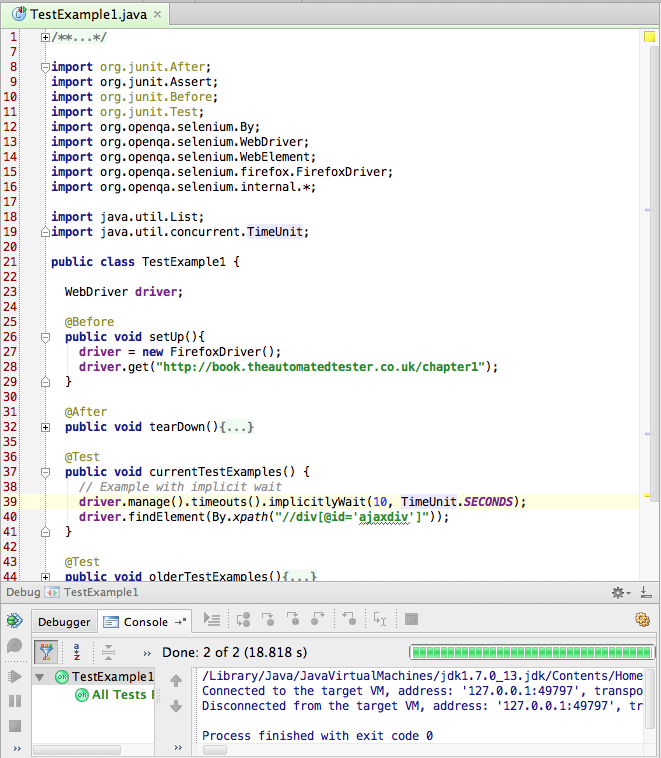
Task: Show more debug sidebar actions chevron
Action: pos(17,748)
